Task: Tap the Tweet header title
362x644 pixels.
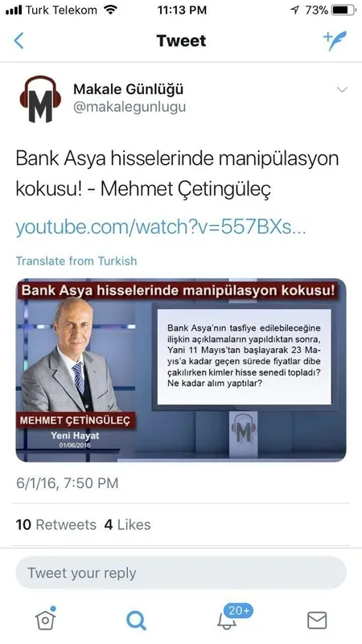Action: pyautogui.click(x=181, y=41)
